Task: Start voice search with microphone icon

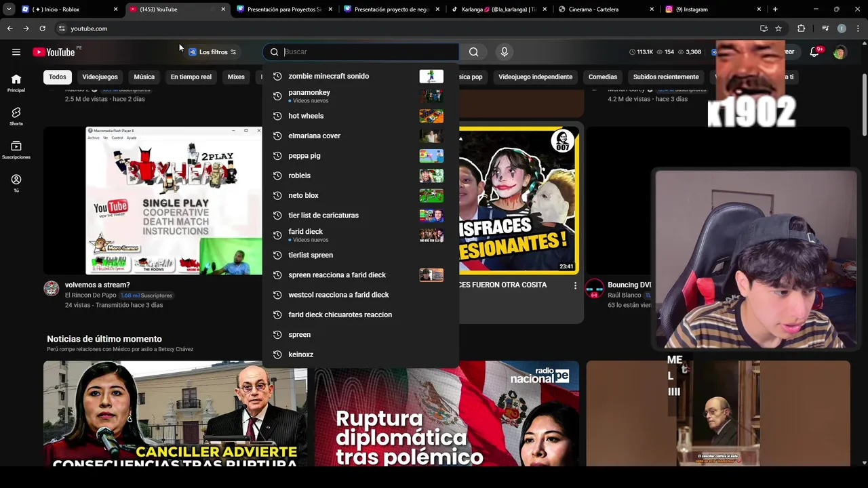Action: tap(504, 52)
